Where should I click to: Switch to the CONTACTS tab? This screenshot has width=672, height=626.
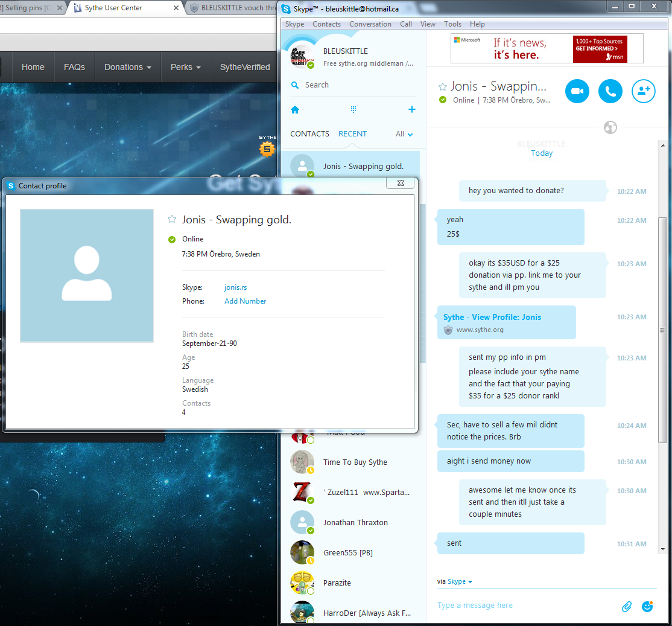(309, 134)
